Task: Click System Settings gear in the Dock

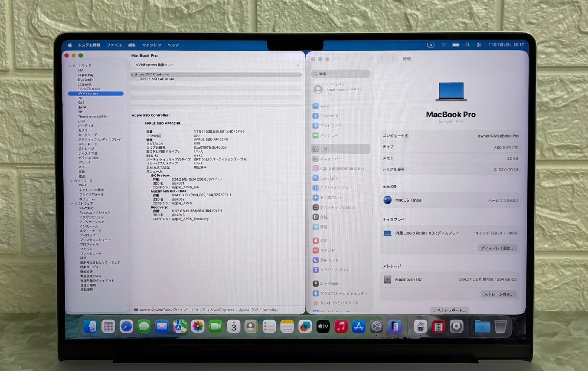Action: (x=376, y=326)
